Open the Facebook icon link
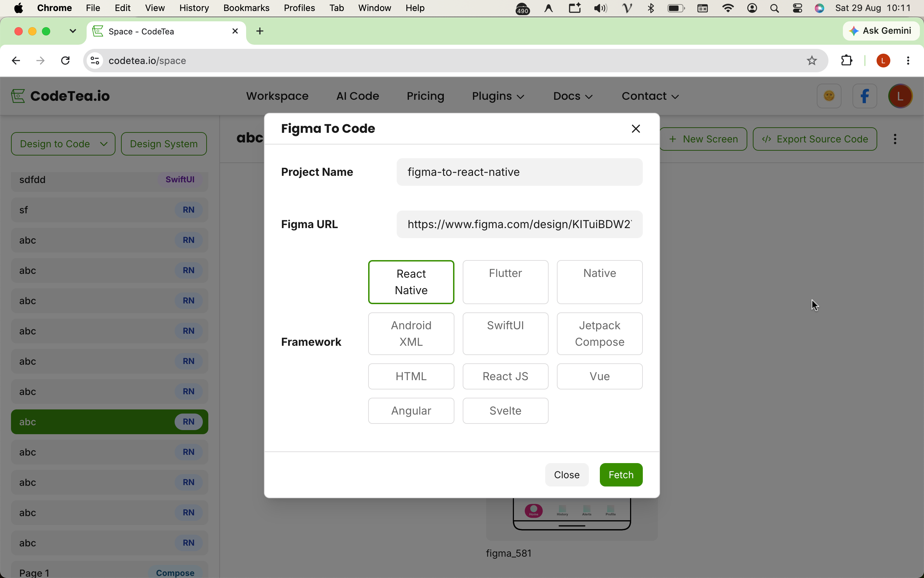 click(865, 96)
